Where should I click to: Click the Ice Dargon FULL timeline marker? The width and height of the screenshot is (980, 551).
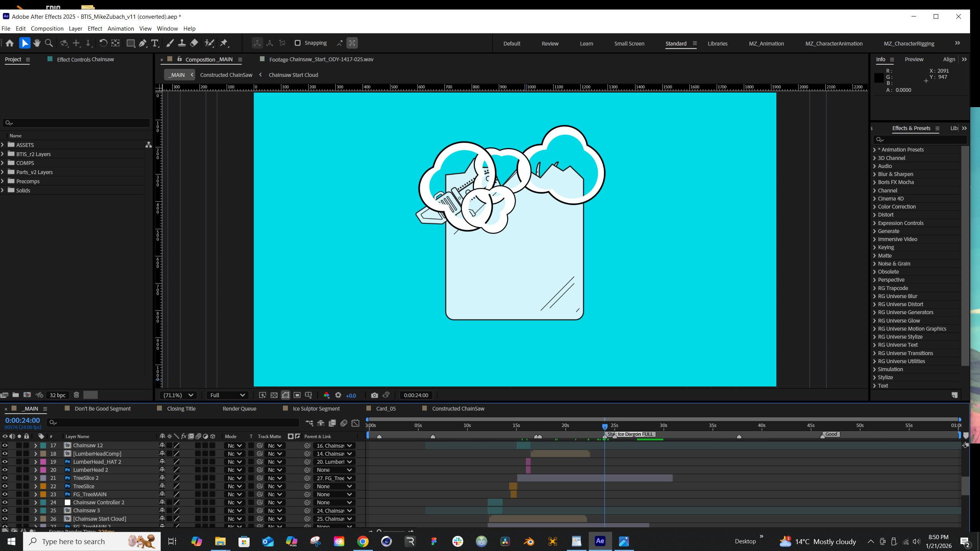coord(635,434)
